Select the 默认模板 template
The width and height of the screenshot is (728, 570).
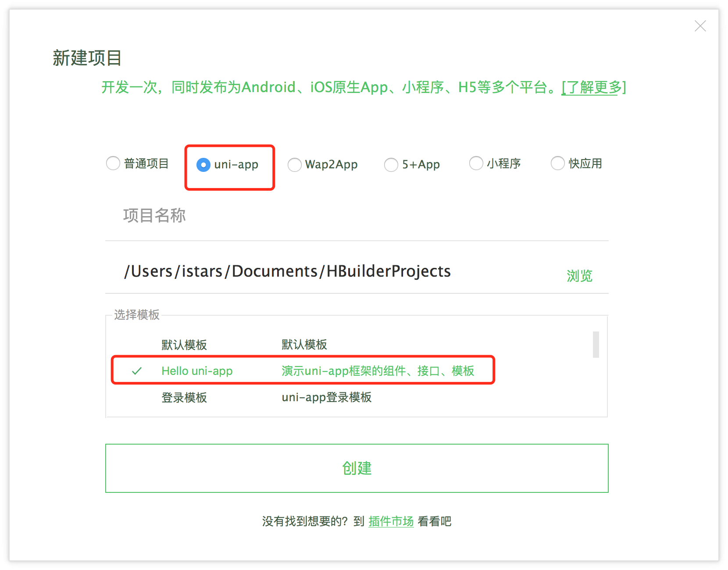(x=184, y=345)
